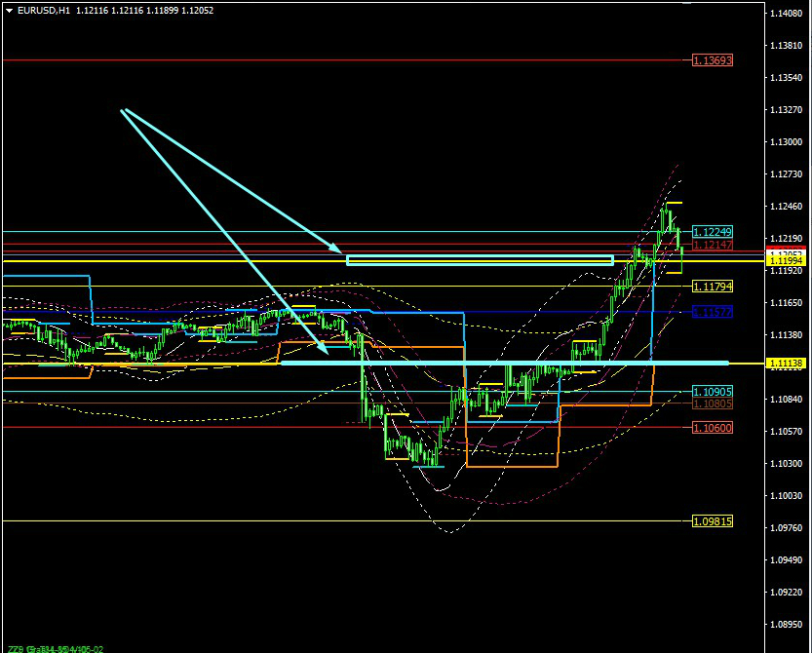The height and width of the screenshot is (653, 812).
Task: Click the 1.09815 yellow price label
Action: pos(712,521)
